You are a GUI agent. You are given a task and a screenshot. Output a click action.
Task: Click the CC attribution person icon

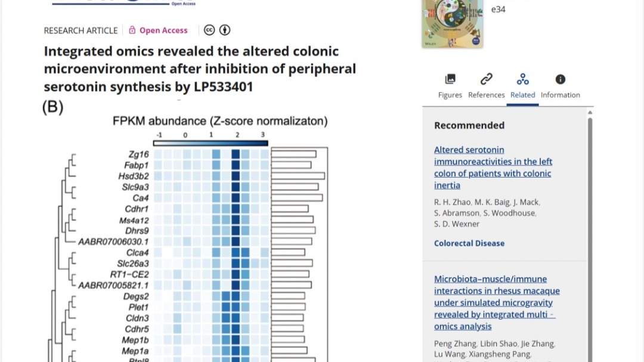[225, 30]
